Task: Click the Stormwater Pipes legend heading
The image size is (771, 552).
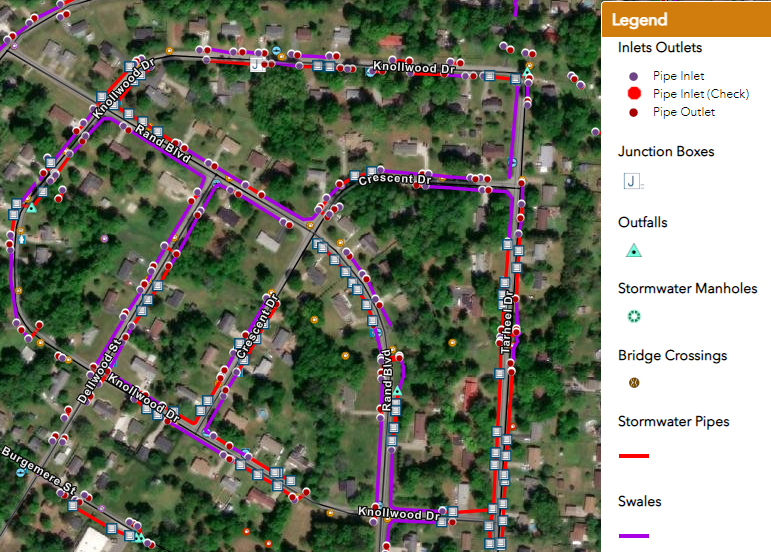Action: (673, 421)
